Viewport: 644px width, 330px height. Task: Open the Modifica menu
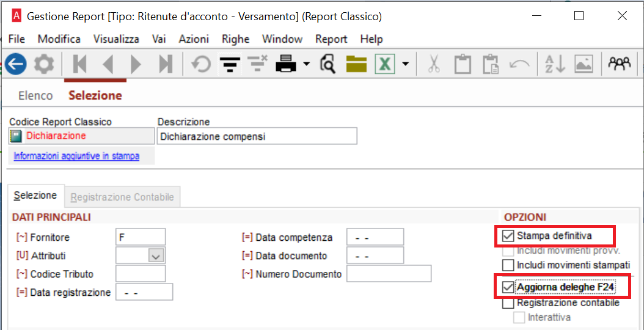click(x=59, y=39)
